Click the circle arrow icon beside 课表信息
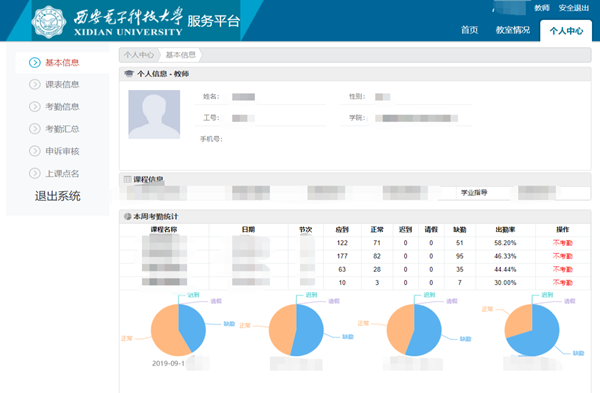 tap(35, 84)
